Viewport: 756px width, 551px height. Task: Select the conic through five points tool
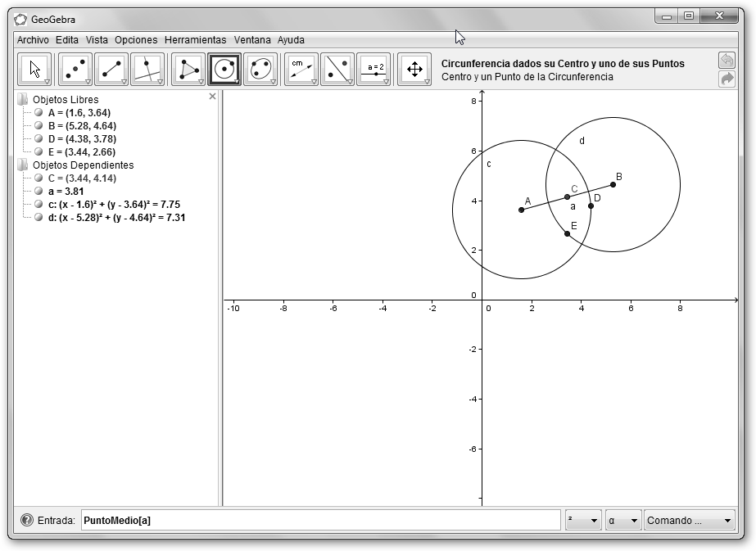pyautogui.click(x=260, y=70)
